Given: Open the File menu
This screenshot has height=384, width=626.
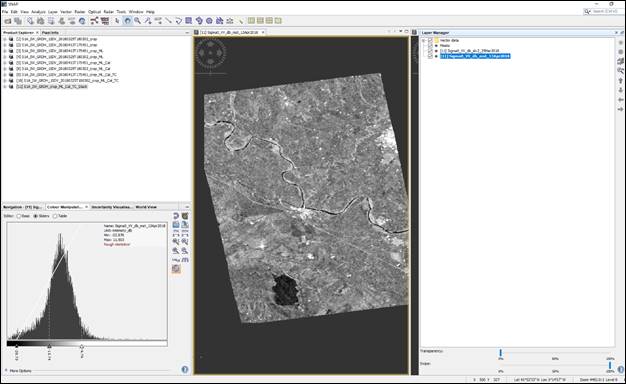Looking at the screenshot, I should point(5,12).
